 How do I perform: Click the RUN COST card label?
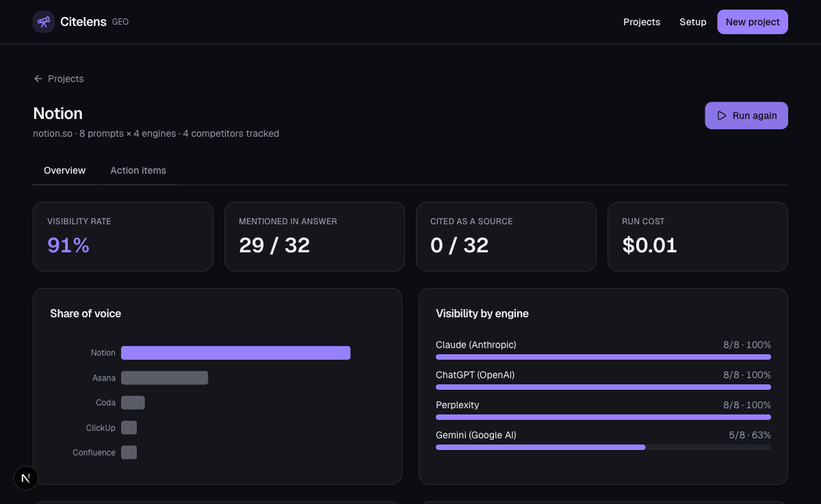point(643,222)
